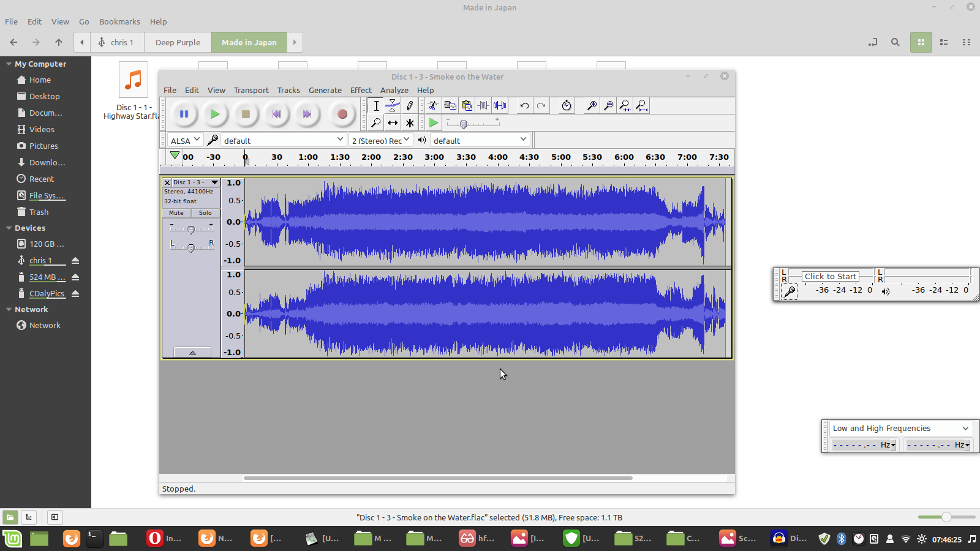Open the 2 (Stereo) recording channels dropdown
The width and height of the screenshot is (980, 551).
tap(380, 140)
